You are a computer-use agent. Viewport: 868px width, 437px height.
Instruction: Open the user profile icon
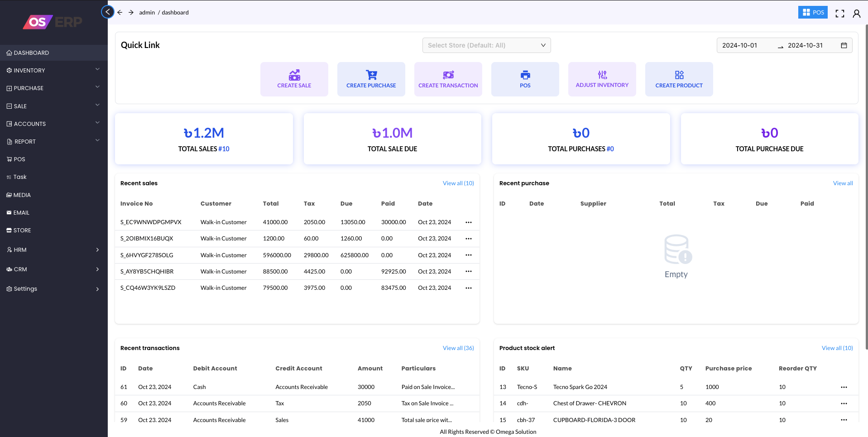pos(856,13)
